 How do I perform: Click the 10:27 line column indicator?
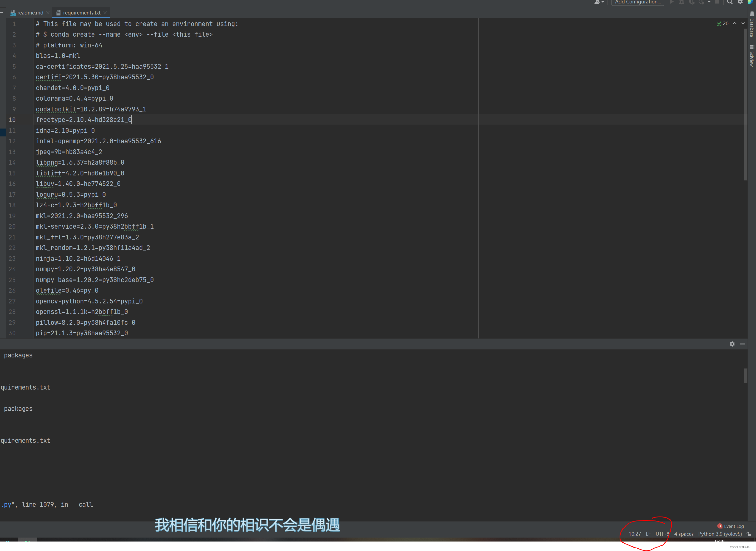(x=635, y=534)
